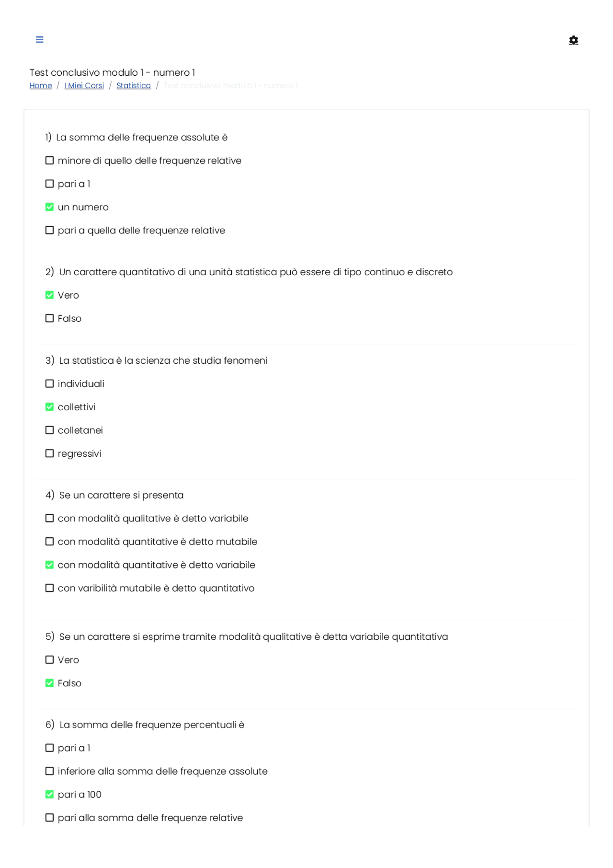Check 'individuali' in question 3
The image size is (613, 868).
point(49,383)
